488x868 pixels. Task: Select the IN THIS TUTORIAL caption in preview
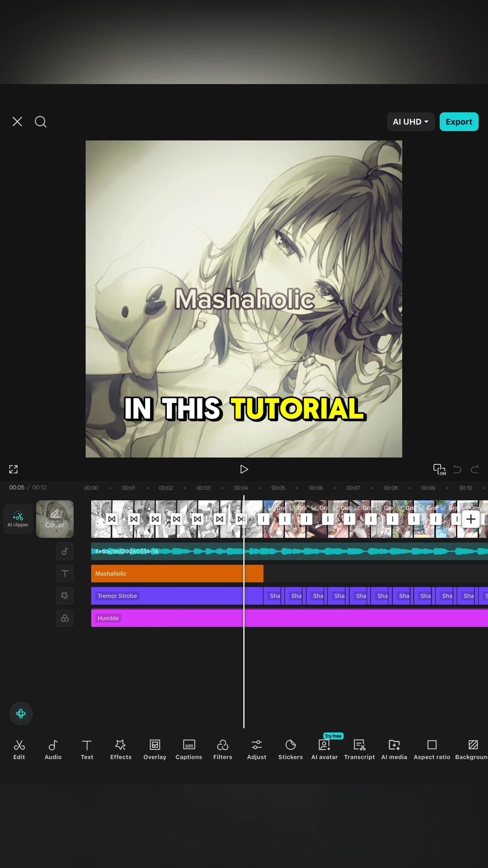[x=244, y=409]
